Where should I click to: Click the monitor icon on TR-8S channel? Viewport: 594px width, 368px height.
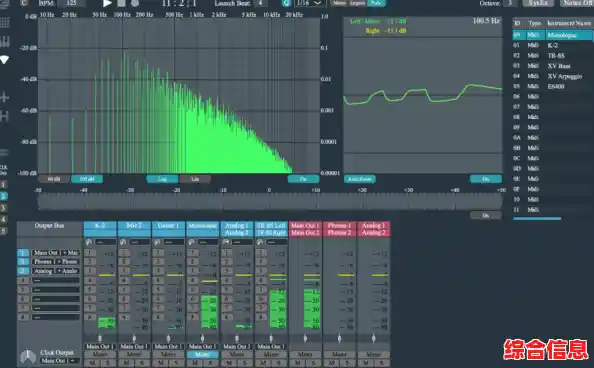[260, 242]
